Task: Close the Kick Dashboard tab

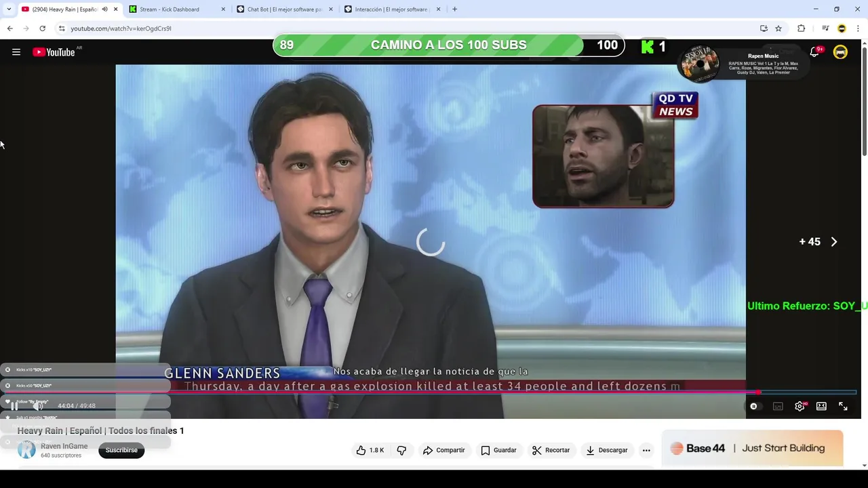Action: (223, 9)
